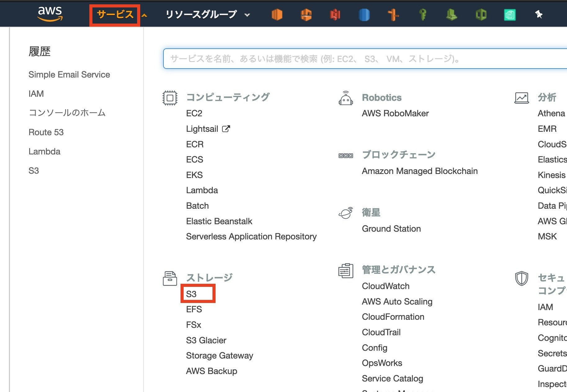Open Route 53 from history
This screenshot has width=567, height=392.
[46, 132]
